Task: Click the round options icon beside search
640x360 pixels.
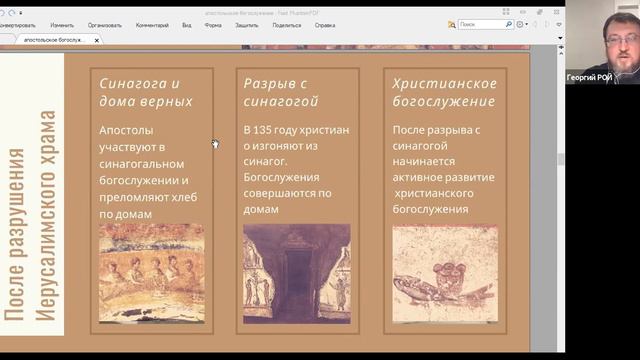Action: click(520, 24)
